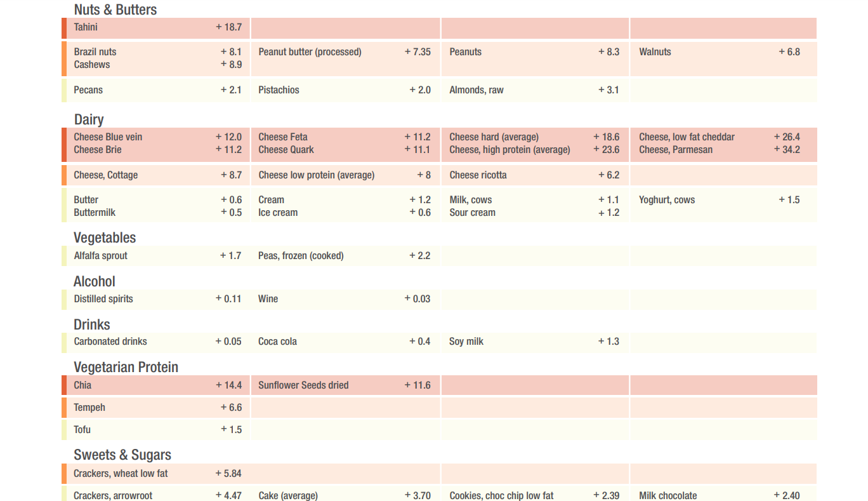The width and height of the screenshot is (868, 501).
Task: Click the red color bar beside Tahini
Action: tap(64, 28)
